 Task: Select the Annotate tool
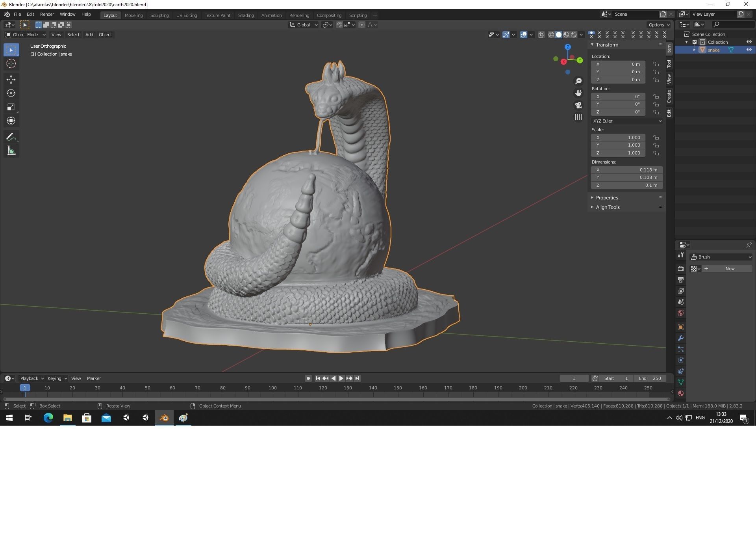11,137
